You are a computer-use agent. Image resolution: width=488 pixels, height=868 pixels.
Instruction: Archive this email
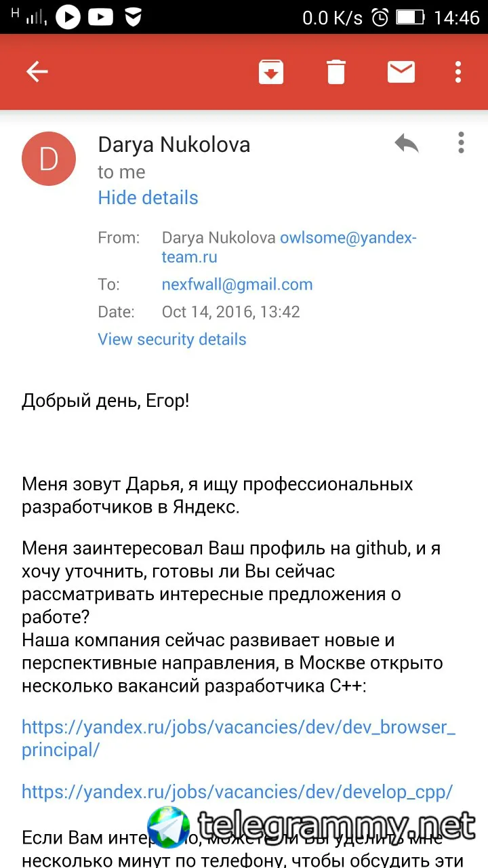coord(271,71)
